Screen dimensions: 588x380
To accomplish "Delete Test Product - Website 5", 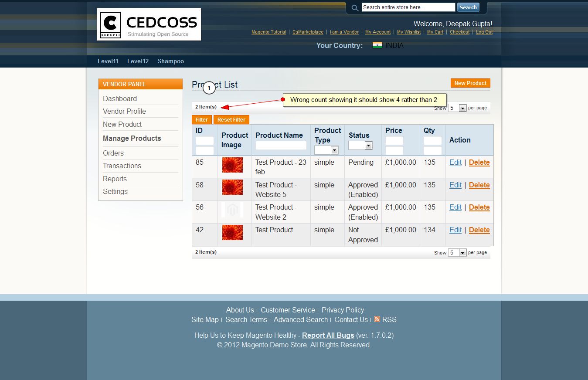I will coord(479,185).
